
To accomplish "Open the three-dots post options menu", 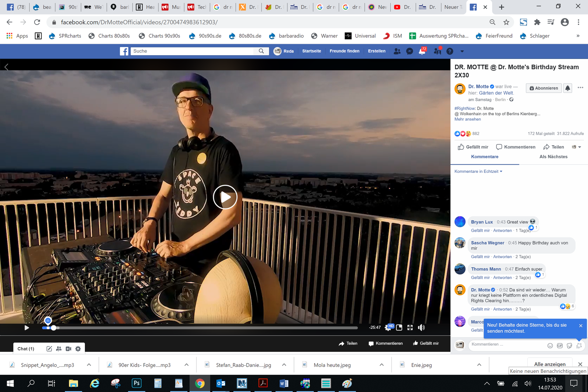I will (580, 88).
